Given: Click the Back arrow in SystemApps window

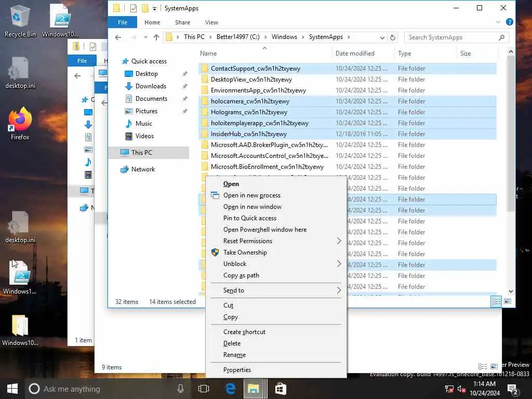Looking at the screenshot, I should point(118,37).
